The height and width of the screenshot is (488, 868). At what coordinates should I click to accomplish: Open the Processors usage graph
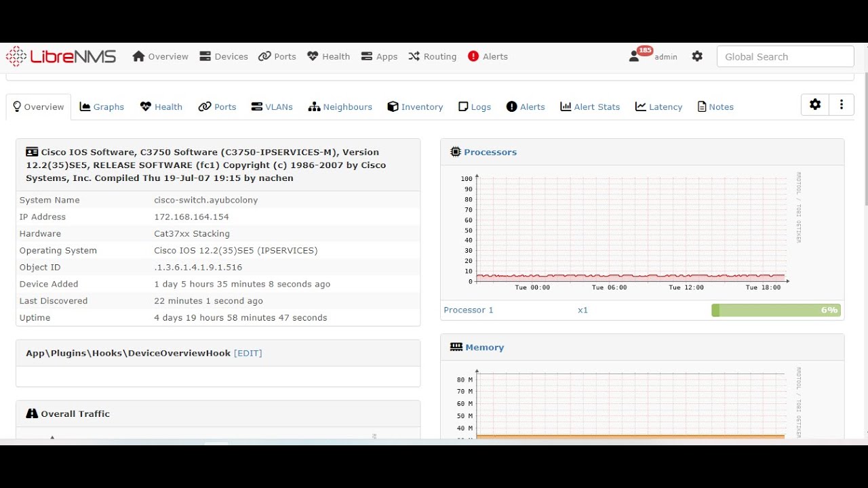[629, 232]
